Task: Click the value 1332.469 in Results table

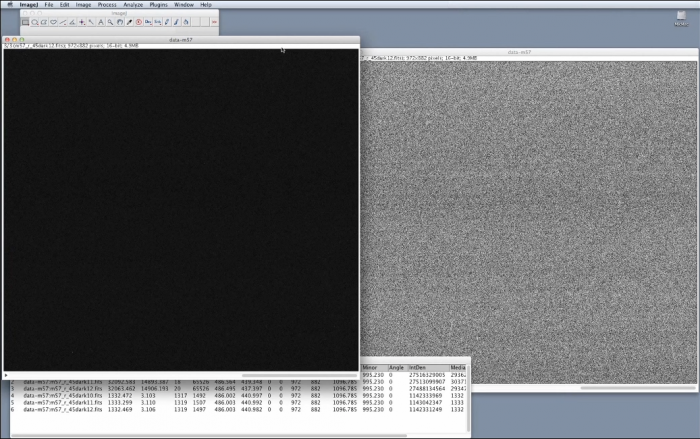Action: pyautogui.click(x=120, y=410)
